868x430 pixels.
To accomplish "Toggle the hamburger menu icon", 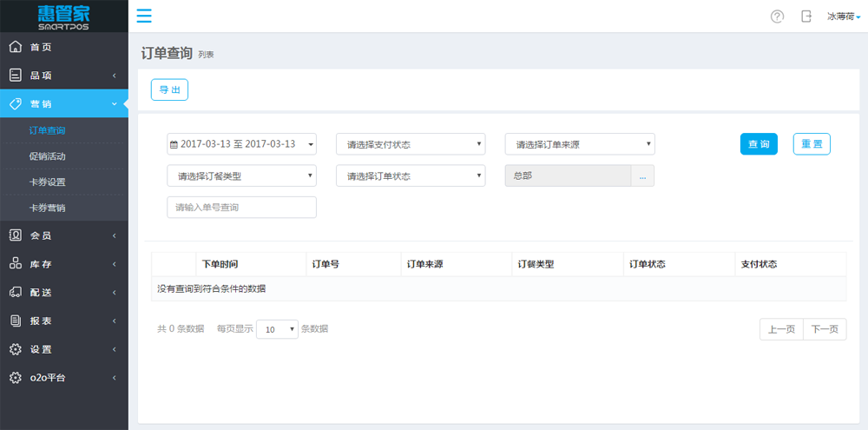I will pyautogui.click(x=144, y=16).
